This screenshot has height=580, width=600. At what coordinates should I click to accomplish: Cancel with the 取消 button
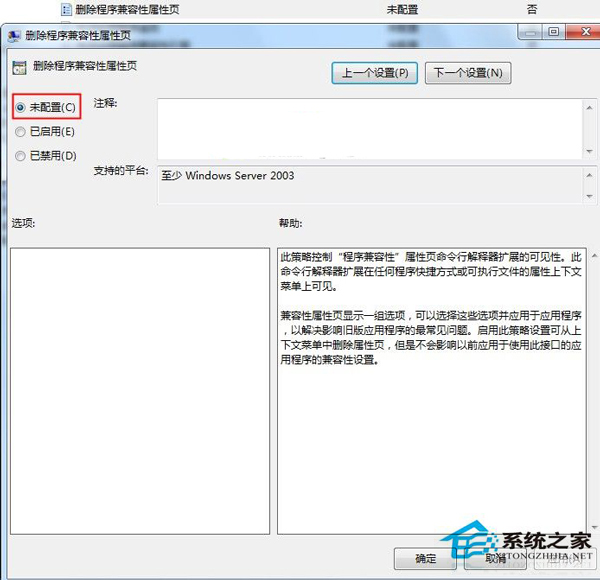pyautogui.click(x=496, y=559)
